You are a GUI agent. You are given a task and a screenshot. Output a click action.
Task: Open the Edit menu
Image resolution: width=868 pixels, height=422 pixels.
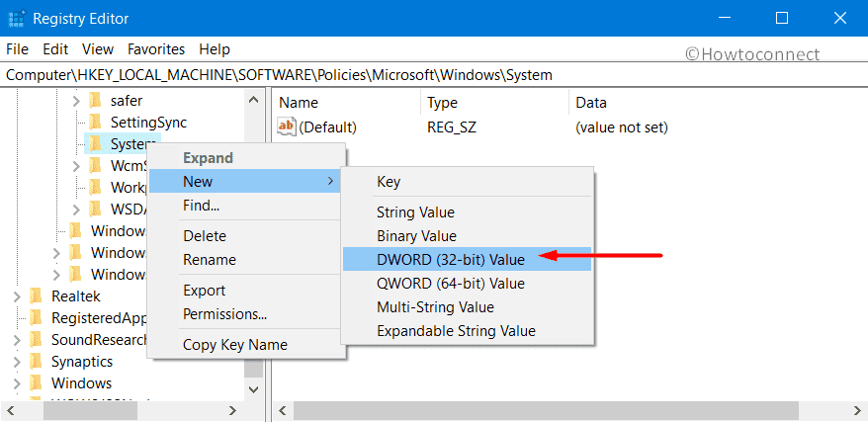tap(55, 49)
